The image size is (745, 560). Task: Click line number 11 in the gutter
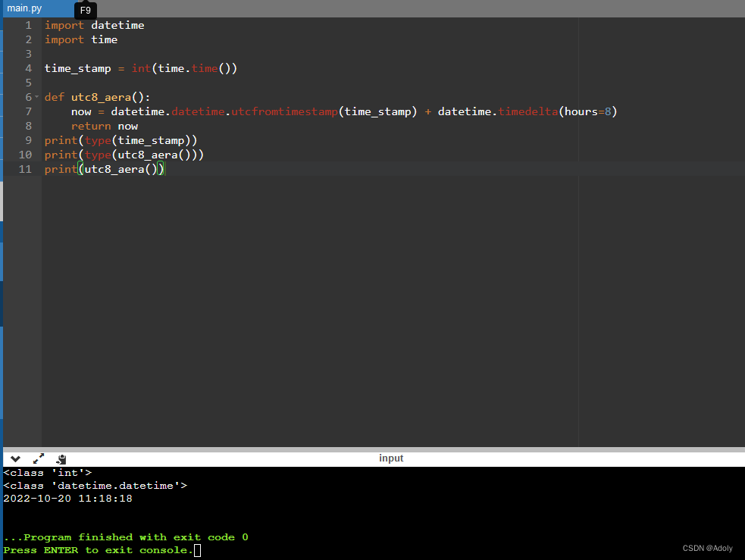coord(24,169)
